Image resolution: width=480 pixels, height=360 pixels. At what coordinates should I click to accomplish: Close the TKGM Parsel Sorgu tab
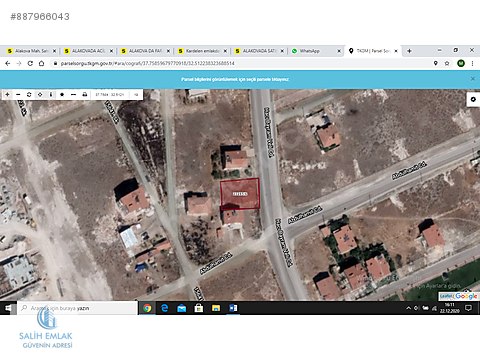point(396,51)
